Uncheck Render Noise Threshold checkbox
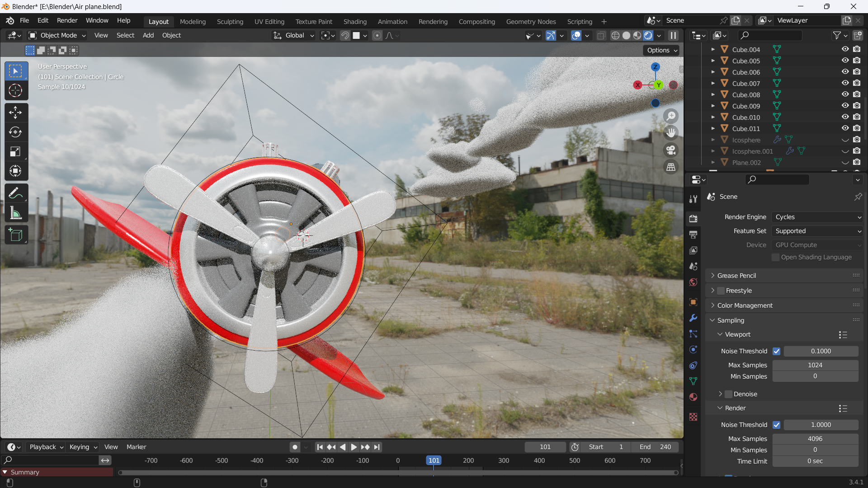 (776, 425)
